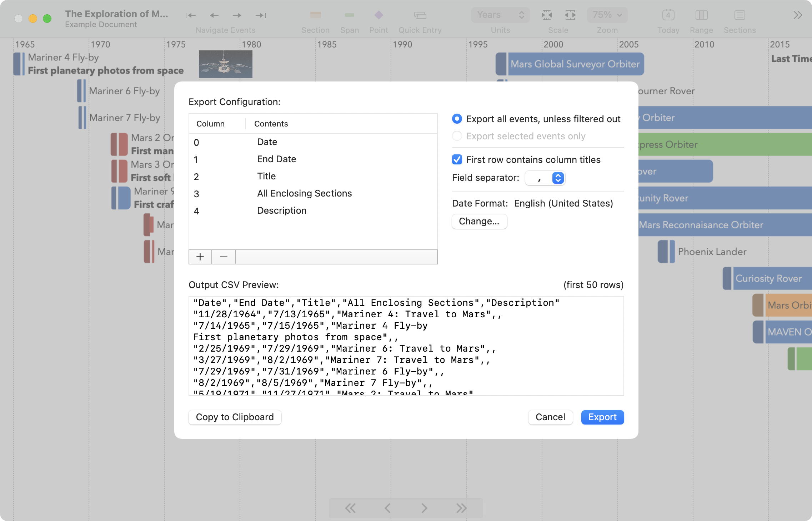Click the Navigate Events back arrow icon
Image resolution: width=812 pixels, height=521 pixels.
point(214,14)
